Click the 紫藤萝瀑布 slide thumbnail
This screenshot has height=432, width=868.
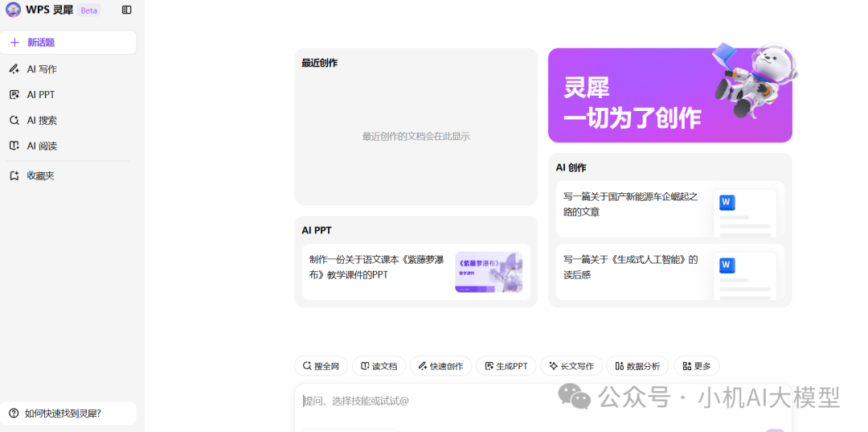pos(489,272)
